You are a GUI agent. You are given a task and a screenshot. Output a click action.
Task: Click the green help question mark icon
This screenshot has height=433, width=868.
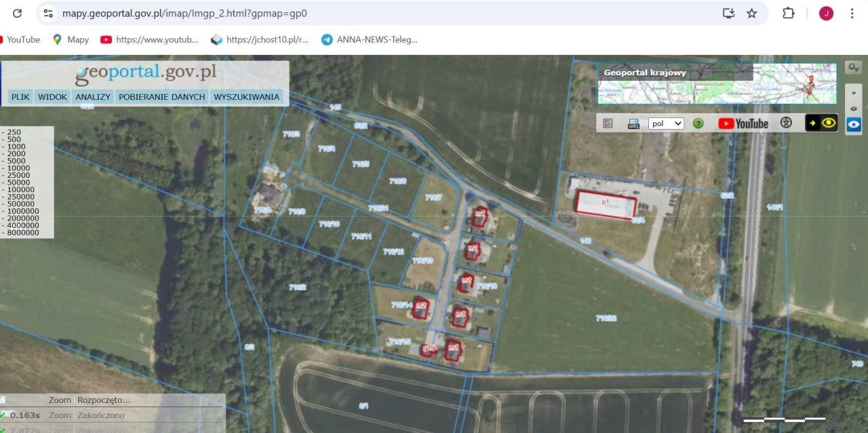(698, 124)
